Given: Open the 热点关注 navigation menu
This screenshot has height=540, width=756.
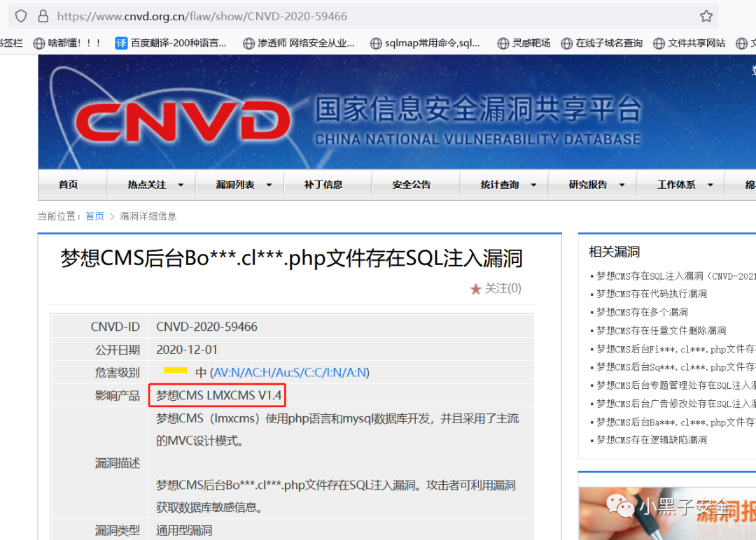Looking at the screenshot, I should [x=146, y=185].
